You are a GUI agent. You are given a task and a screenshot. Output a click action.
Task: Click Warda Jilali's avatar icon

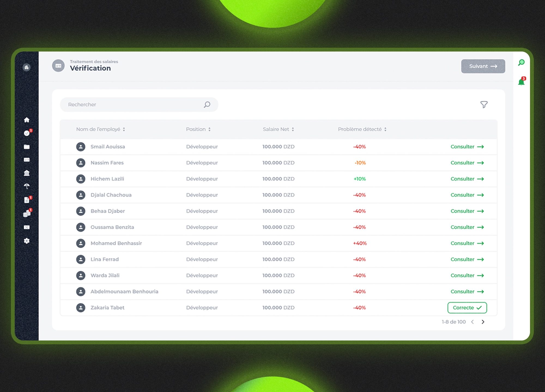pos(81,275)
